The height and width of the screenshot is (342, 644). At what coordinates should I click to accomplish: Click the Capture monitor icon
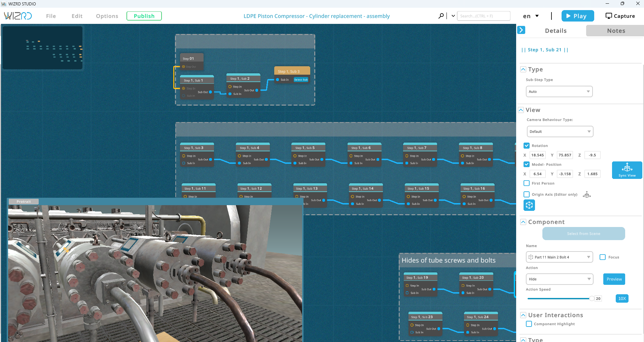tap(609, 16)
